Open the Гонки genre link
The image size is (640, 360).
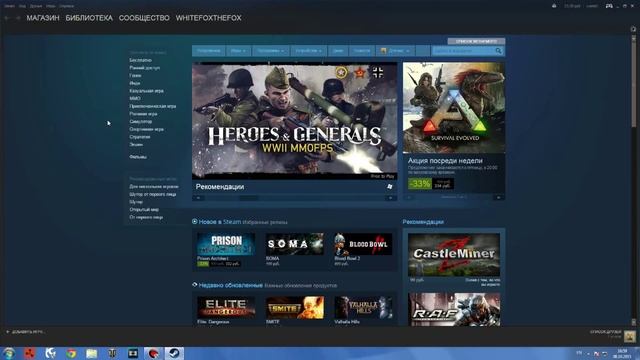[x=135, y=76]
